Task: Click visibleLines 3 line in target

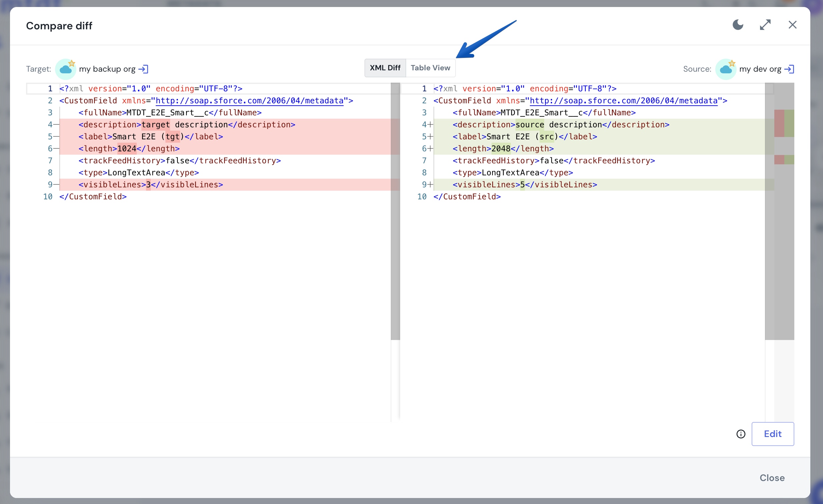Action: click(229, 185)
